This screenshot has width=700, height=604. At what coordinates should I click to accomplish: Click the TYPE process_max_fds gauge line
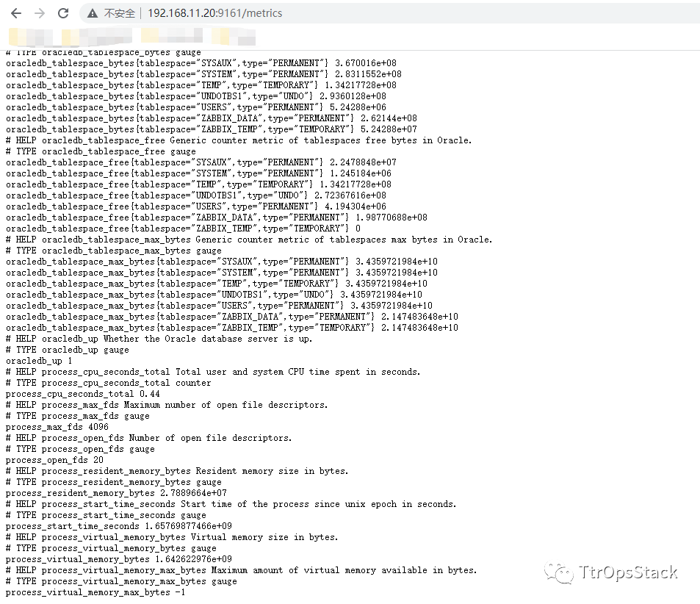click(78, 416)
